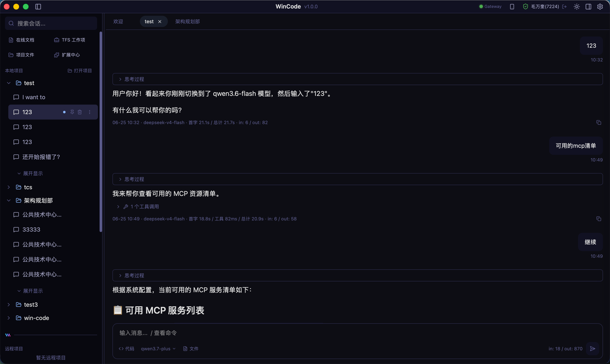Viewport: 610px width, 364px height.
Task: Click 打开项目 open project link
Action: [x=80, y=71]
